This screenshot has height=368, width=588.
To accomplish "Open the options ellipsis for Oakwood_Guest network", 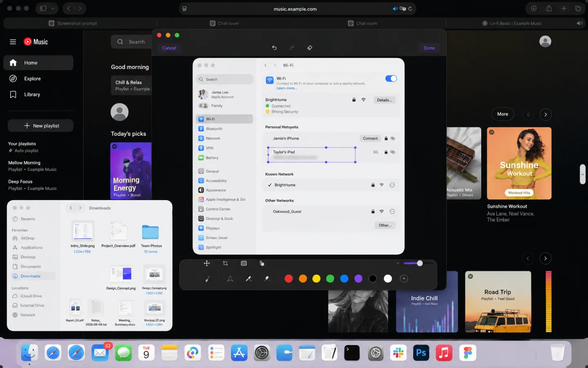I will pyautogui.click(x=392, y=211).
